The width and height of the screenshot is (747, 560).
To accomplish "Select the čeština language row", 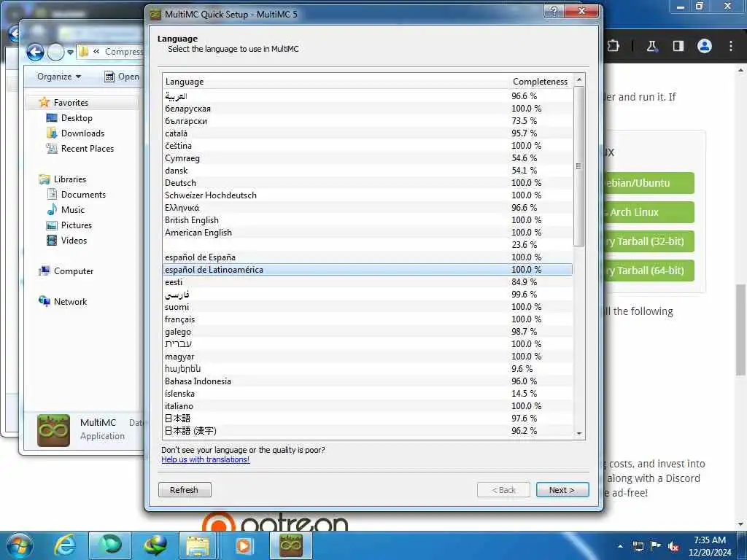I will tap(368, 146).
